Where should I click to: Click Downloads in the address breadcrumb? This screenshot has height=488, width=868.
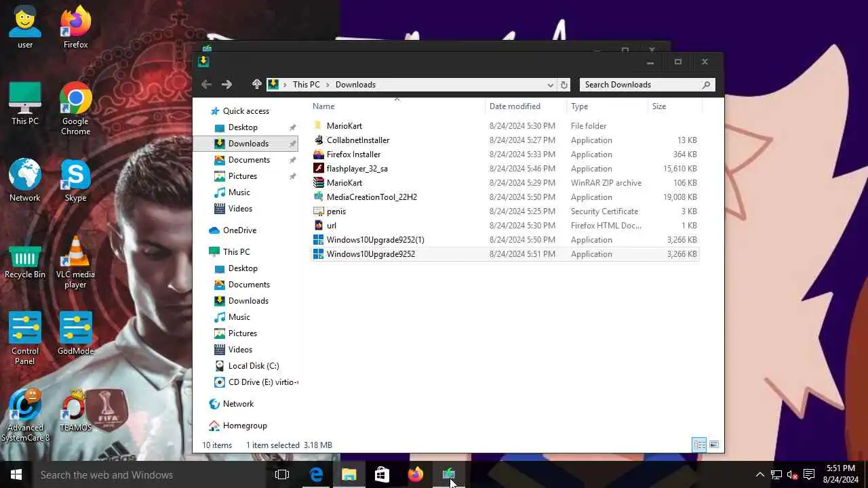pos(355,85)
